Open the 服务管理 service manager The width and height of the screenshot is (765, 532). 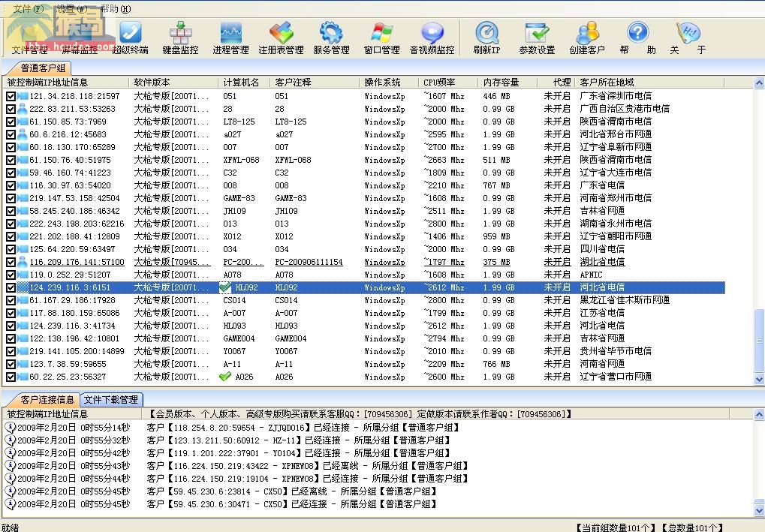tap(331, 38)
